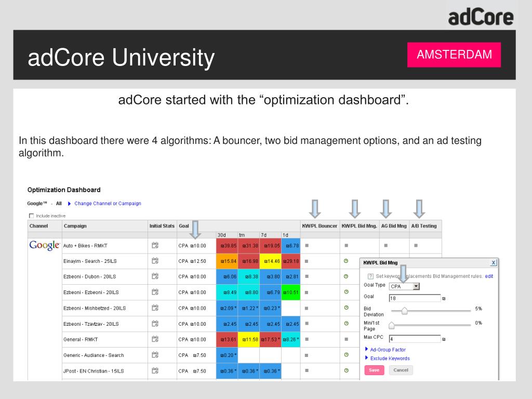
Task: Click the Goal input field with 18
Action: [415, 298]
